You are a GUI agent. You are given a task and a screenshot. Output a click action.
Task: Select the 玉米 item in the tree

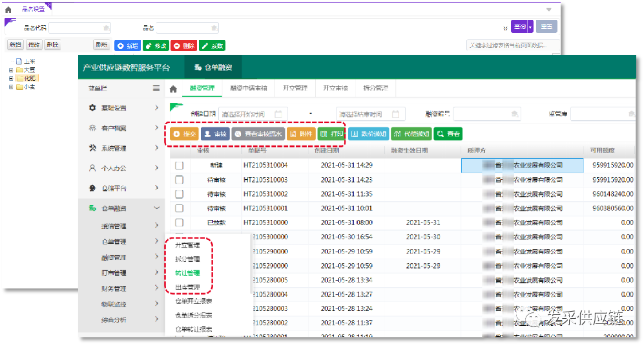tap(26, 61)
